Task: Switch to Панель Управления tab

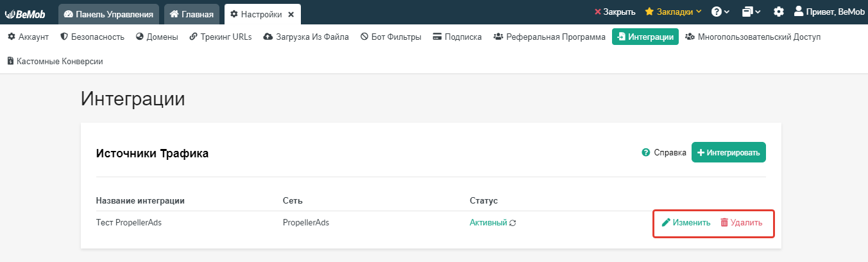Action: [108, 14]
